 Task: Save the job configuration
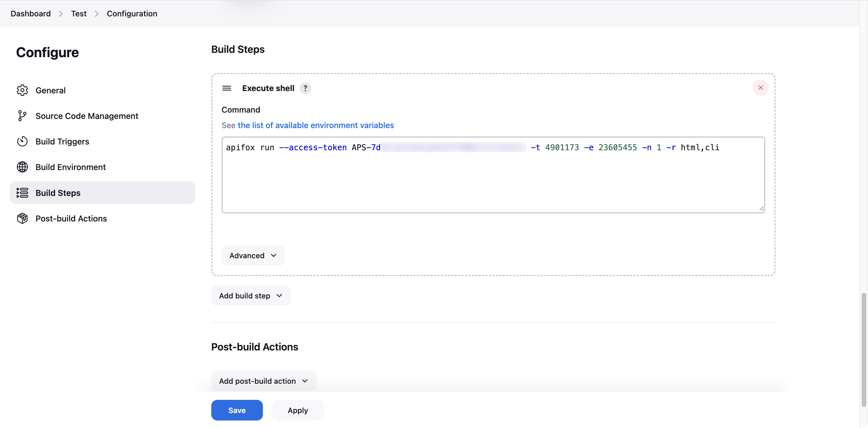[x=237, y=410]
